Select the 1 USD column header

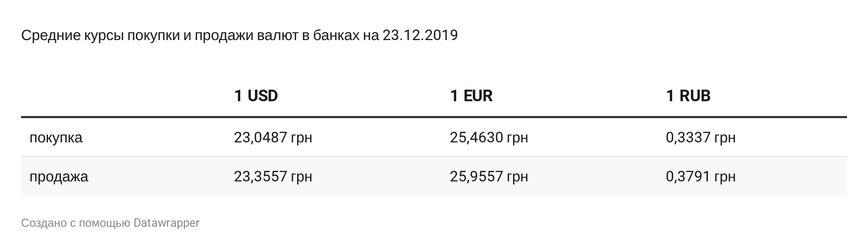255,95
